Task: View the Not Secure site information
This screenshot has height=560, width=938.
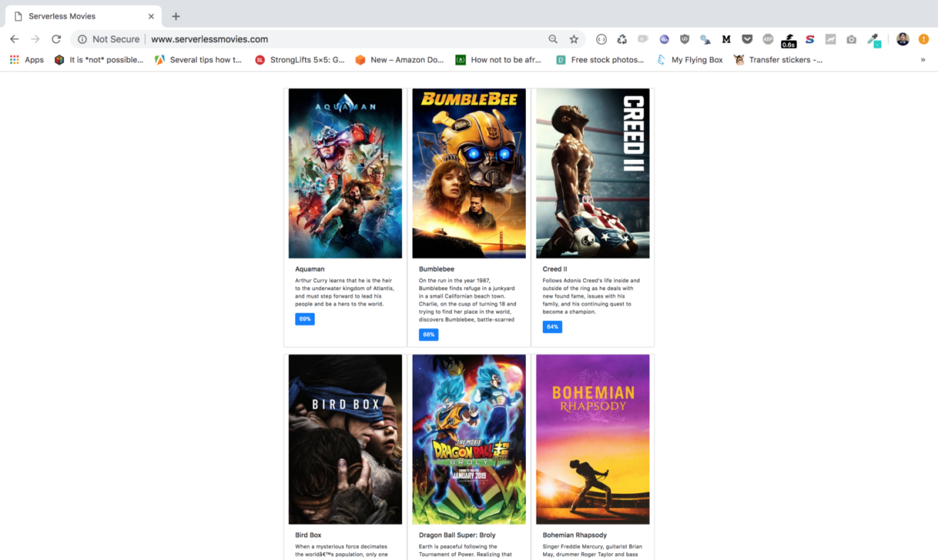Action: (x=109, y=39)
